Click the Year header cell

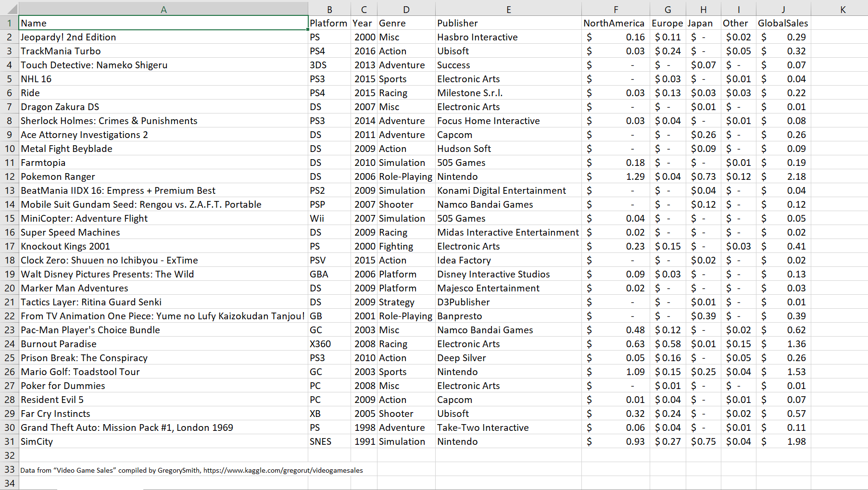(364, 23)
